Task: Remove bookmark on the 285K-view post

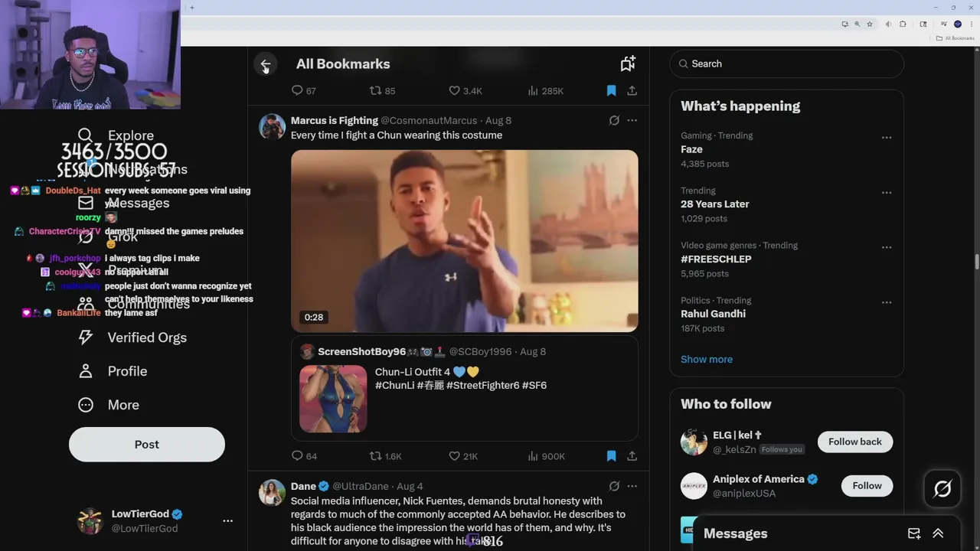Action: (x=611, y=90)
